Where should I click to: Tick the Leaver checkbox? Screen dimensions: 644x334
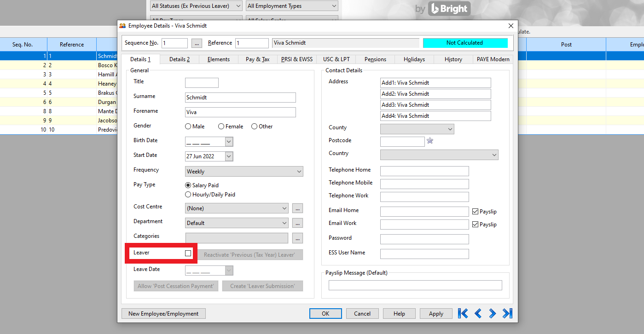pos(188,253)
